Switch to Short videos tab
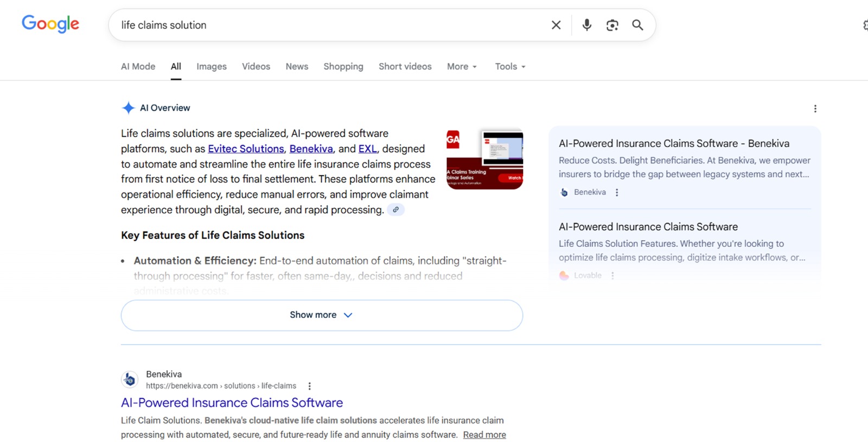The width and height of the screenshot is (868, 442). click(x=405, y=66)
